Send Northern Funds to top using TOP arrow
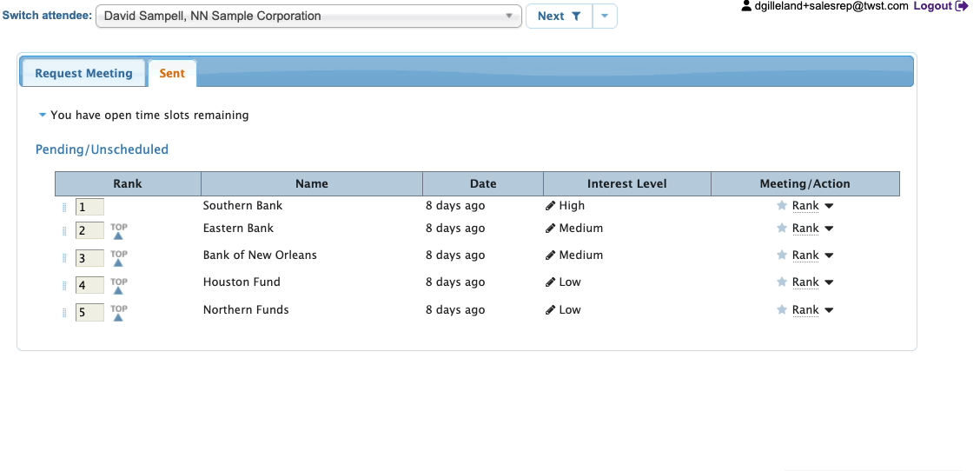 (x=119, y=313)
